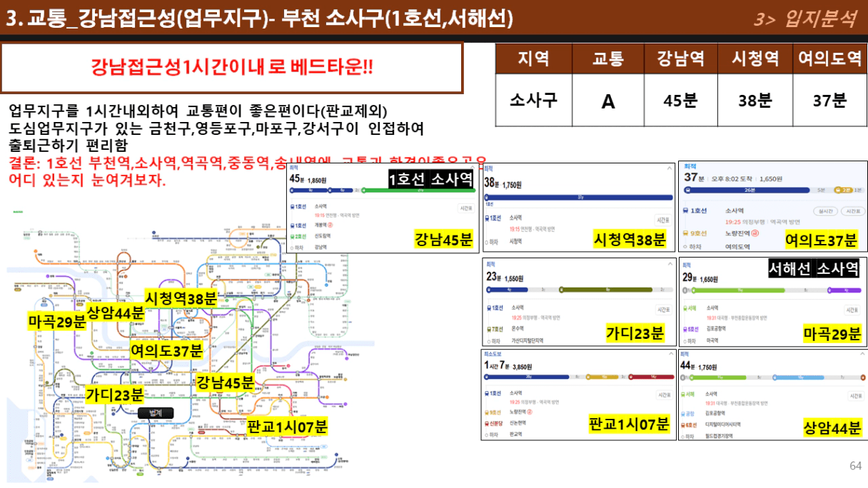Click the 2호선 train icon in 강남 route card

(292, 237)
